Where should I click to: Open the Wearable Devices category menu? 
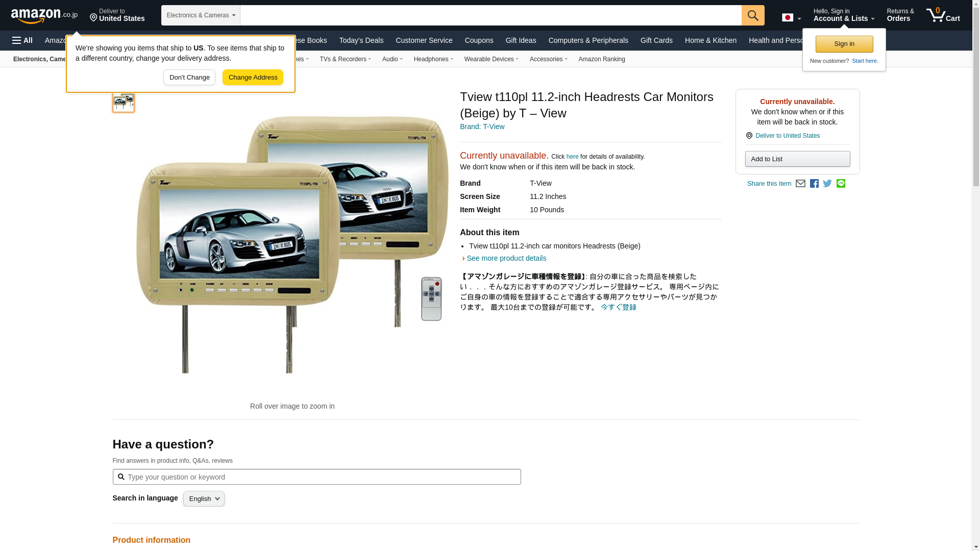(491, 59)
